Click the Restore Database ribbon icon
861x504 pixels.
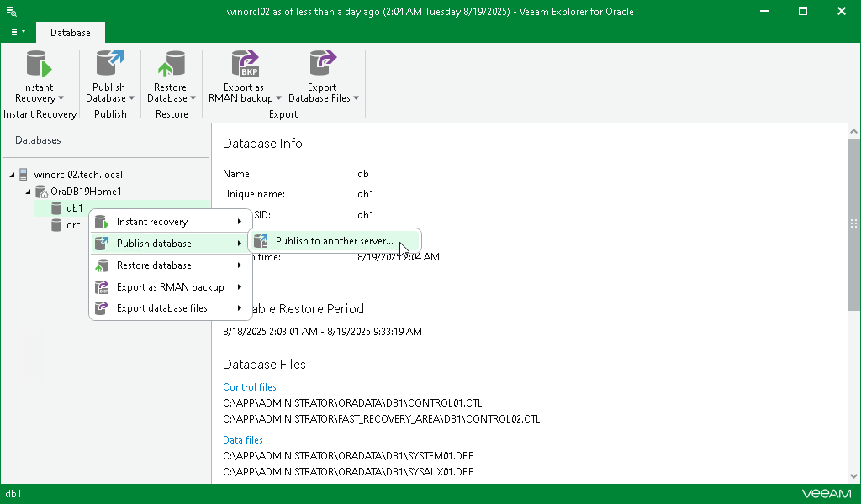(171, 66)
